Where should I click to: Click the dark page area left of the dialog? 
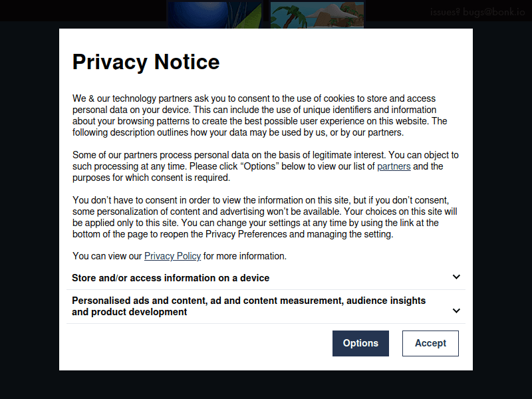pyautogui.click(x=29, y=199)
